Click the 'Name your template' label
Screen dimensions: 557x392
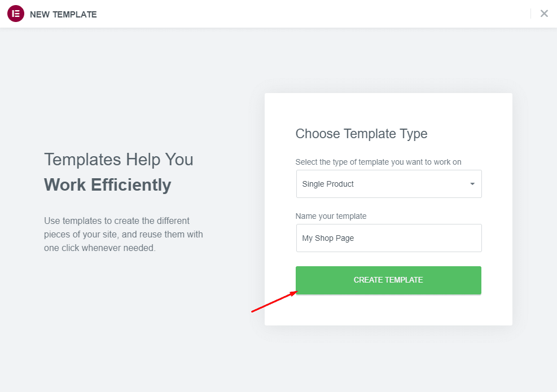pyautogui.click(x=331, y=216)
